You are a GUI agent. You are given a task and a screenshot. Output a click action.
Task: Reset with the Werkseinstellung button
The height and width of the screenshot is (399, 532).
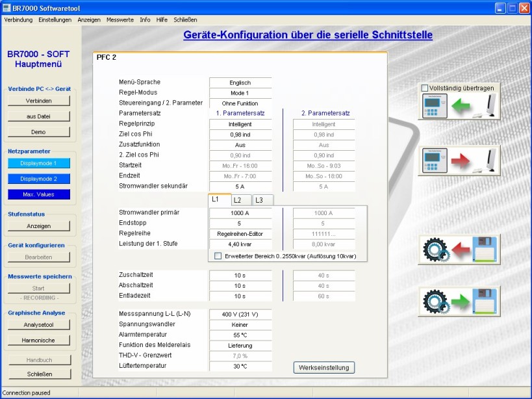(324, 367)
